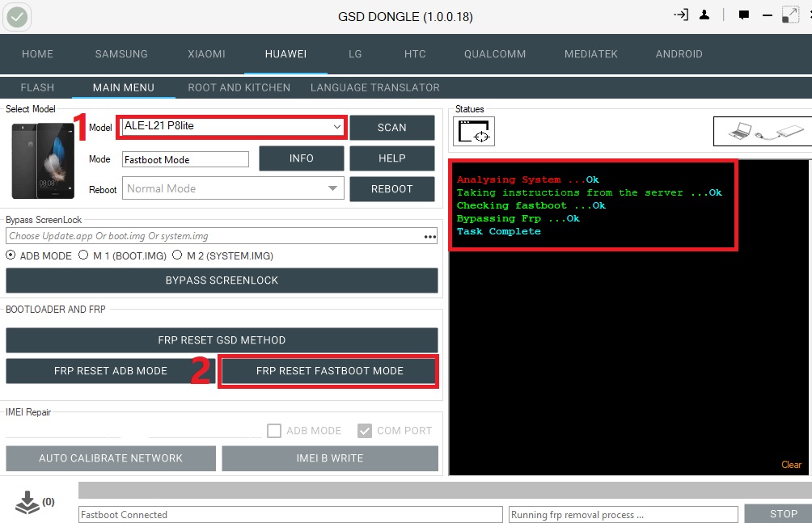
Task: Click AUTO CALIBRATE NETWORK button
Action: coord(111,458)
